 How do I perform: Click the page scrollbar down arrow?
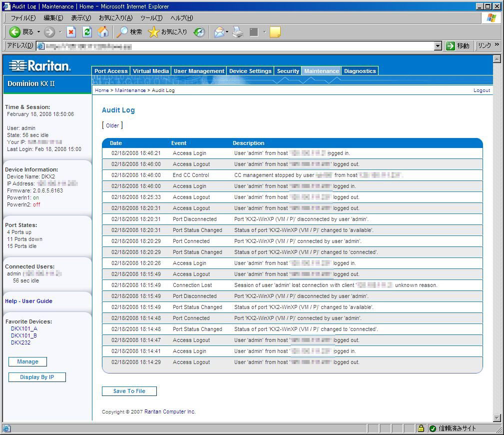497,418
